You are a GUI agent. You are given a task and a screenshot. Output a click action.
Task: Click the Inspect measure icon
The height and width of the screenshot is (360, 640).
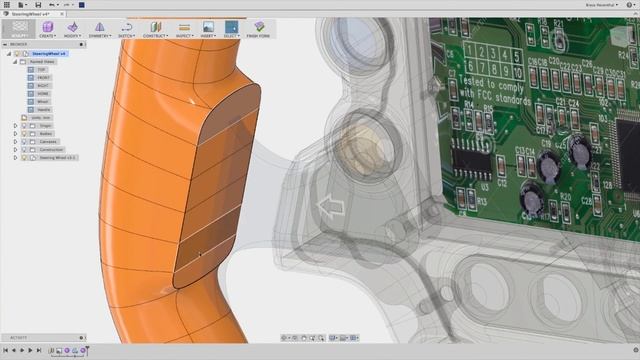[184, 27]
